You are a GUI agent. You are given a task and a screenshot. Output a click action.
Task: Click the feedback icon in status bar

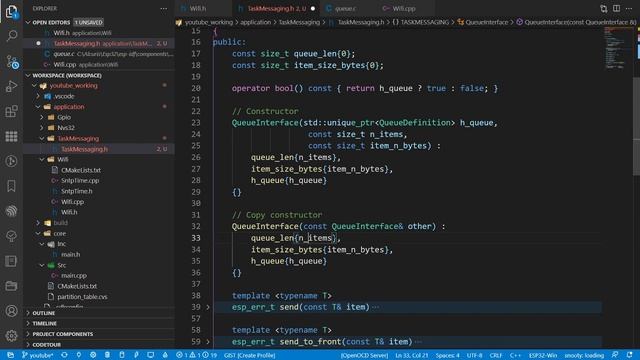[x=615, y=355]
